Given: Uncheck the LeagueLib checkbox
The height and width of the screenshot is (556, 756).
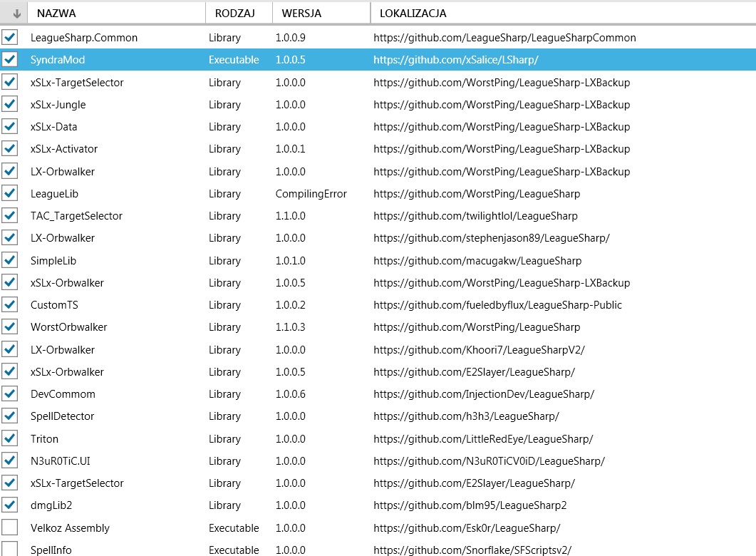Looking at the screenshot, I should click(x=10, y=193).
